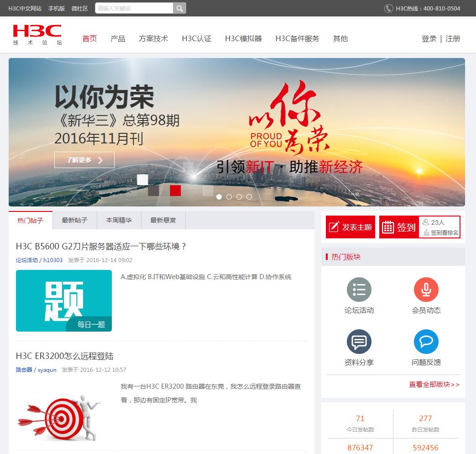Switch to the 最新帖子 tab

[x=75, y=220]
